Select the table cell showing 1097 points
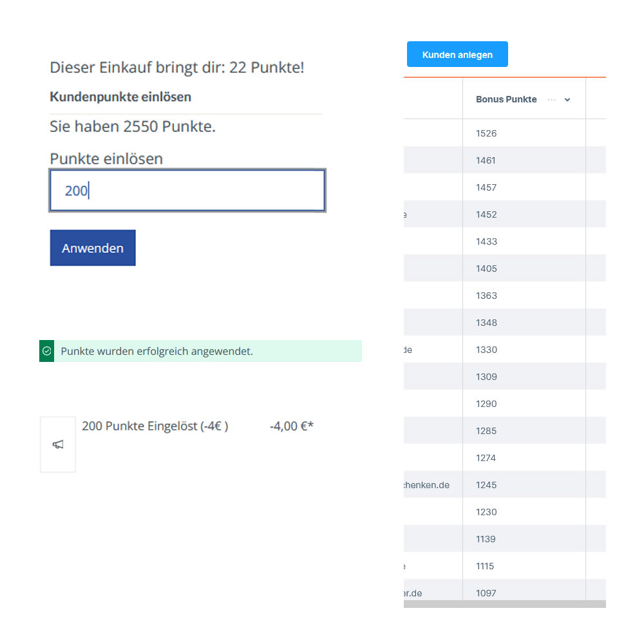This screenshot has width=644, height=644. pyautogui.click(x=486, y=592)
